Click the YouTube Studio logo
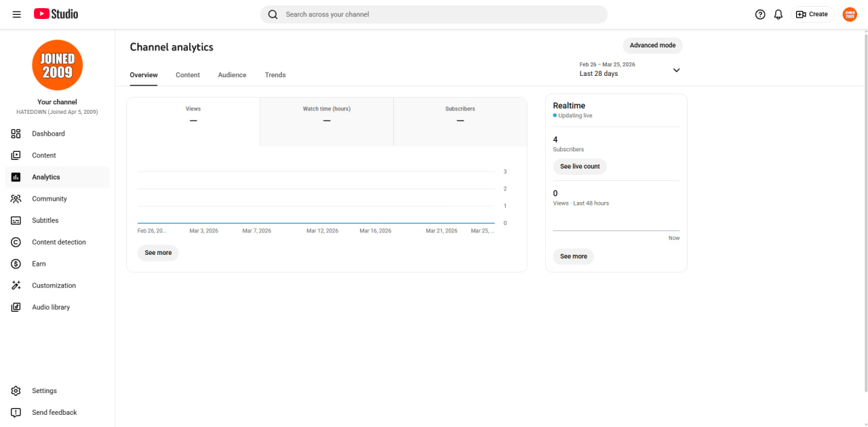The height and width of the screenshot is (427, 868). click(x=56, y=14)
